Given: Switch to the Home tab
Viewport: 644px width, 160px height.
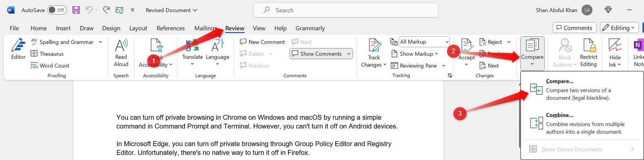Looking at the screenshot, I should point(39,28).
